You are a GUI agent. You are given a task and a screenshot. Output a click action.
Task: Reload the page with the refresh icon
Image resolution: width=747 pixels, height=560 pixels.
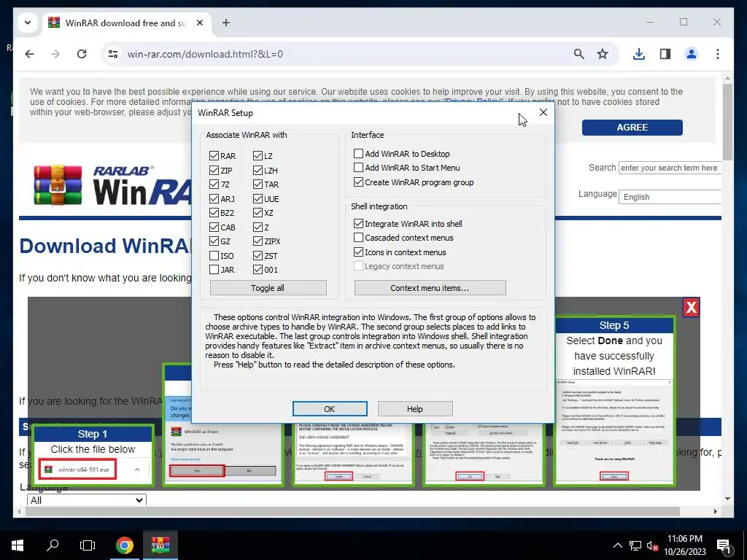(x=82, y=54)
